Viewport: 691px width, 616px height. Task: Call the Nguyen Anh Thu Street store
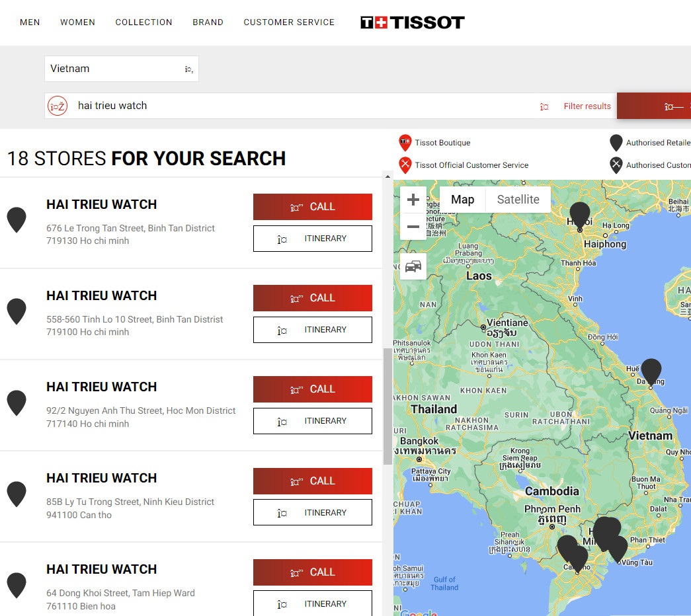click(x=313, y=389)
